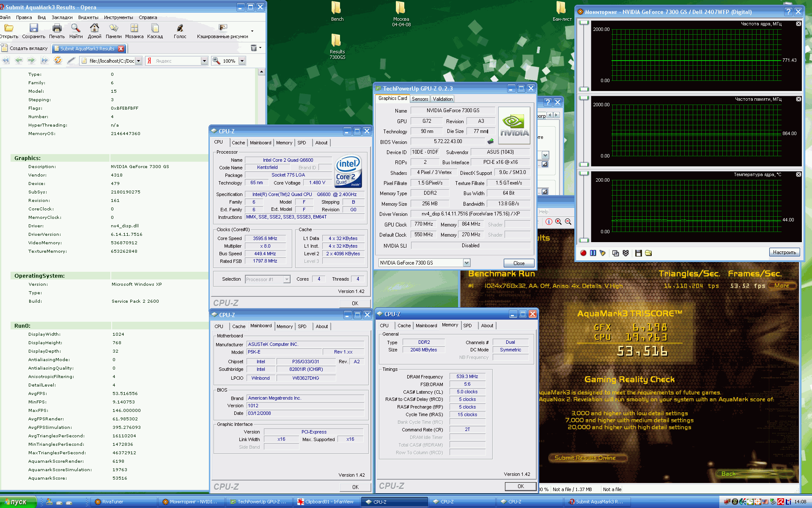812x508 pixels.
Task: Close the core frequency graph in monitoring
Action: pyautogui.click(x=798, y=24)
